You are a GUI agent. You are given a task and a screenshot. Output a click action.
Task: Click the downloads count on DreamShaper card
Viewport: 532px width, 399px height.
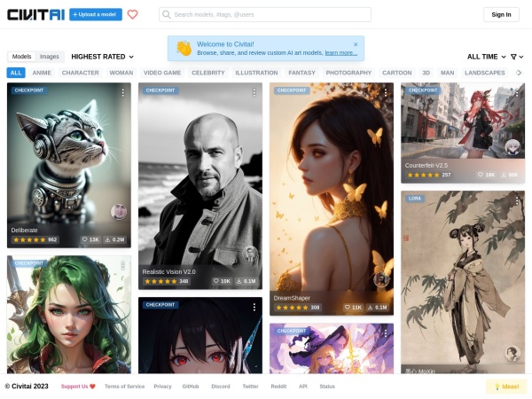pyautogui.click(x=379, y=308)
